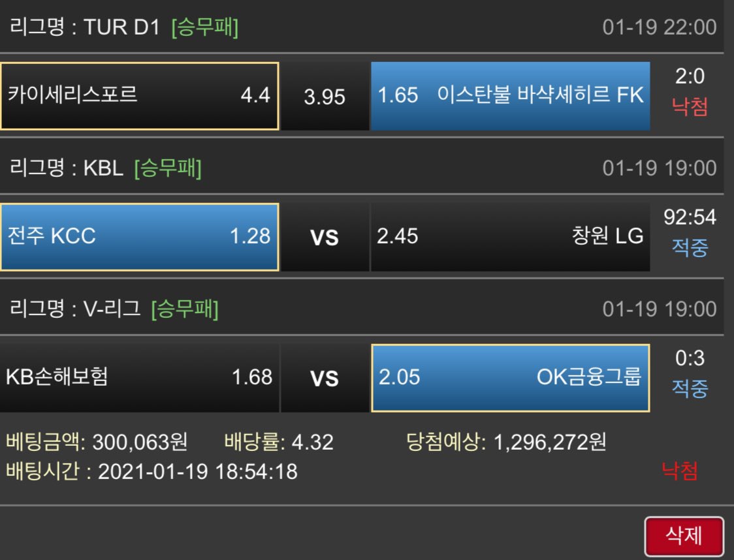Pick the 전주 KCC 1.28 selection
The height and width of the screenshot is (560, 734).
point(140,236)
